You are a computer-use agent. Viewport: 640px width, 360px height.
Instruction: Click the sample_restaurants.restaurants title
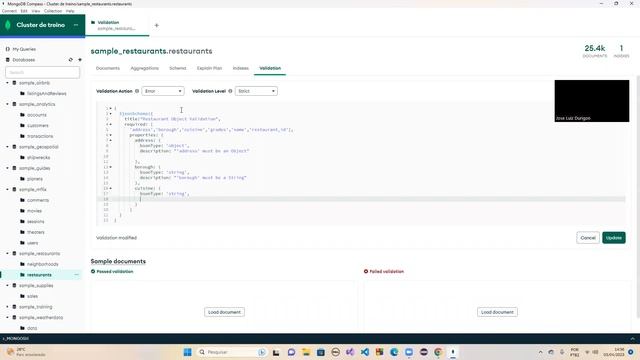151,51
